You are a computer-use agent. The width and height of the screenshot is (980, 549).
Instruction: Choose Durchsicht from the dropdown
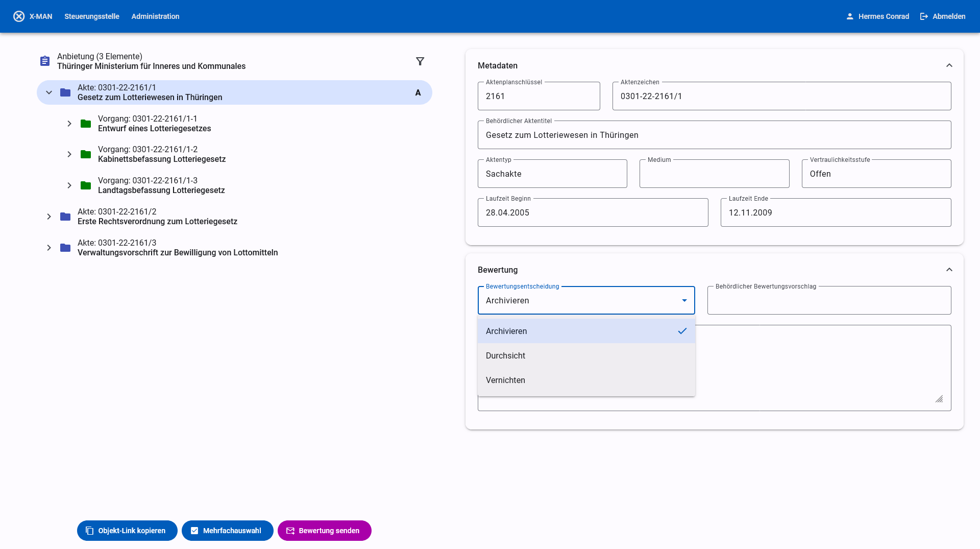tap(586, 355)
